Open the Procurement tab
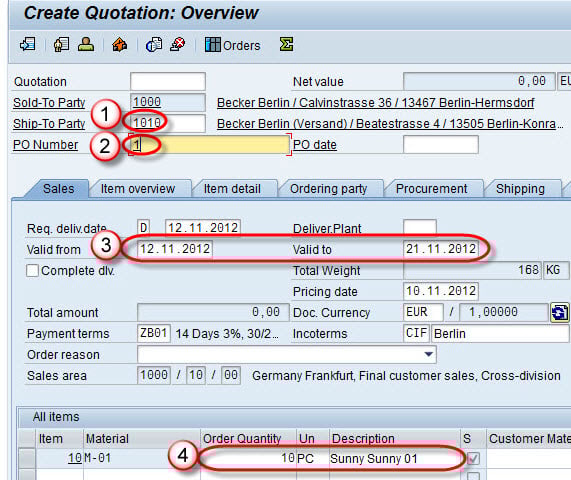 pyautogui.click(x=431, y=189)
